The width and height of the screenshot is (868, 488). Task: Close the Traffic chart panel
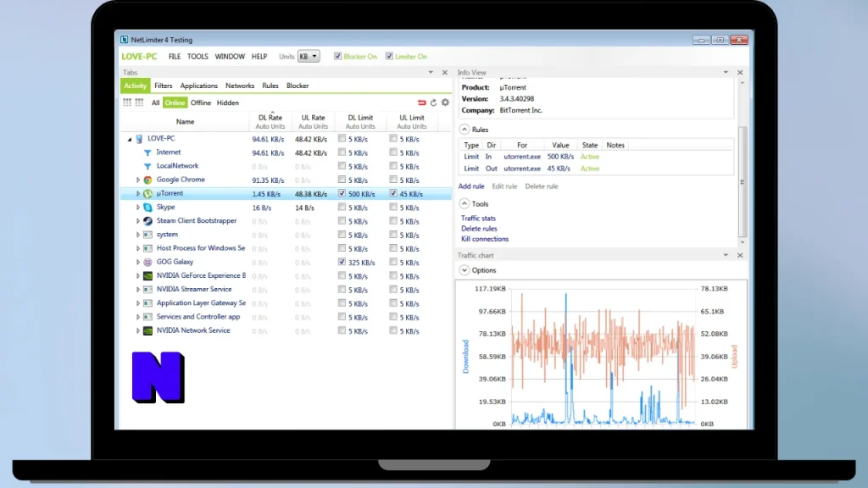(740, 256)
